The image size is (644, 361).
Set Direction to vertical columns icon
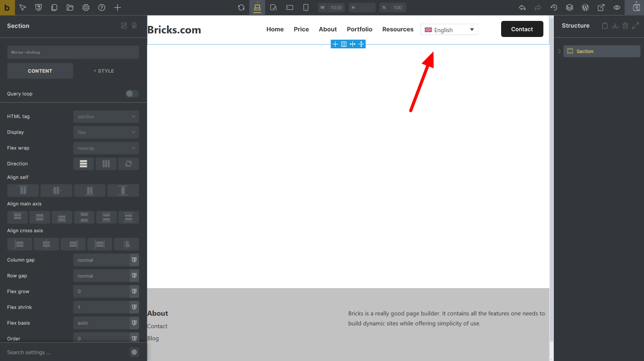[106, 164]
